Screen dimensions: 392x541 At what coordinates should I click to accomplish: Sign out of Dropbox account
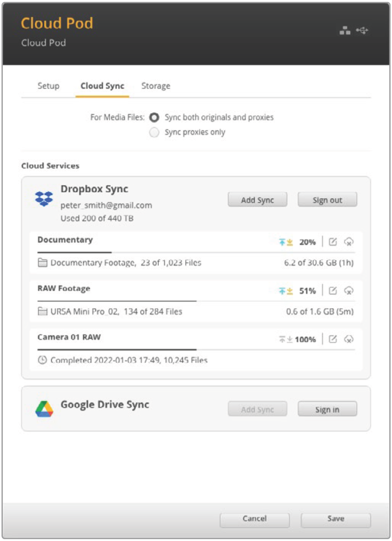pyautogui.click(x=327, y=200)
